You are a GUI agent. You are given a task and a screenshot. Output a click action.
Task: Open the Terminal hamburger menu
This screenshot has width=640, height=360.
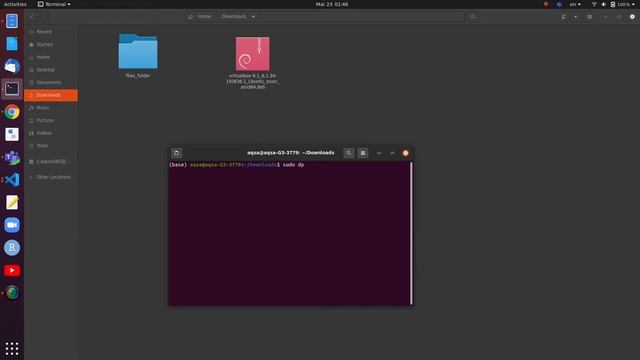[x=363, y=153]
